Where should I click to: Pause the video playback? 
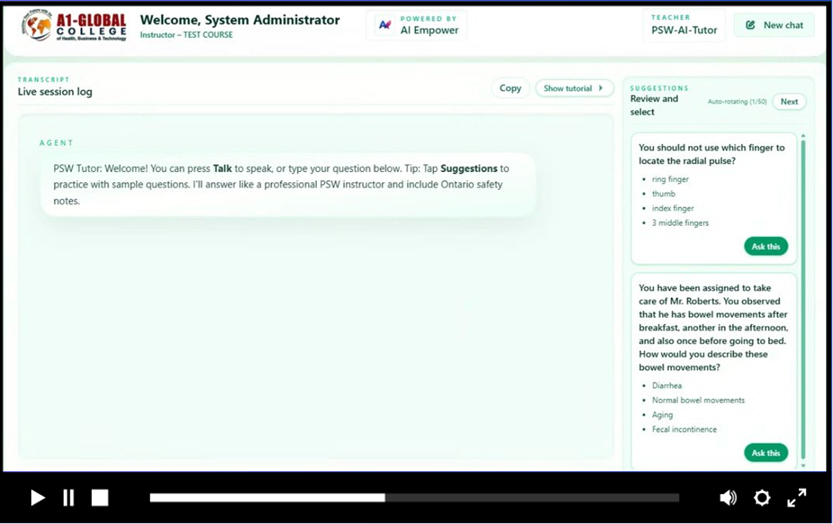click(x=69, y=498)
